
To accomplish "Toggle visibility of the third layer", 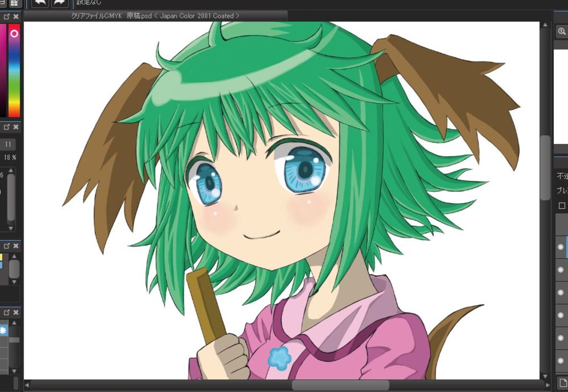I will [561, 292].
